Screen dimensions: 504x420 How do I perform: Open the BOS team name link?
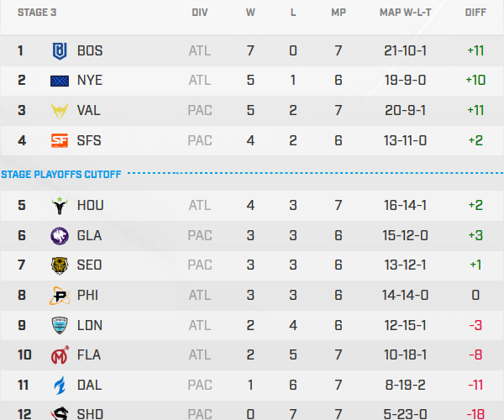point(90,50)
